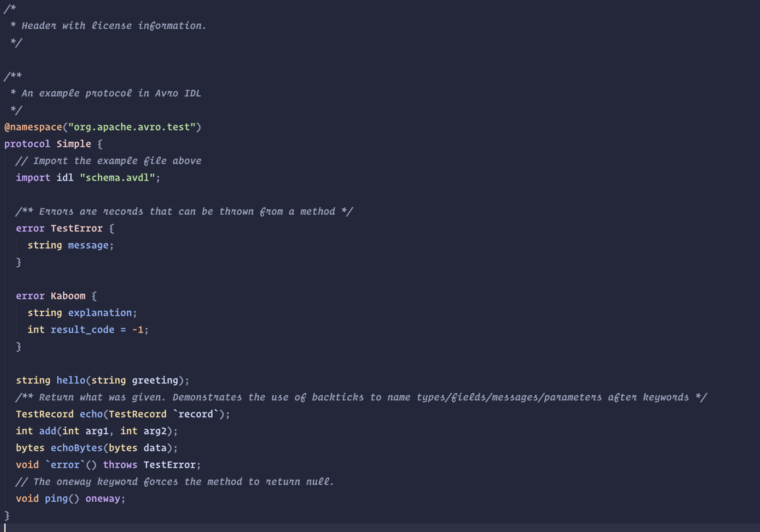This screenshot has width=760, height=532.
Task: Click the backticked 'record' parameter
Action: pyautogui.click(x=196, y=414)
